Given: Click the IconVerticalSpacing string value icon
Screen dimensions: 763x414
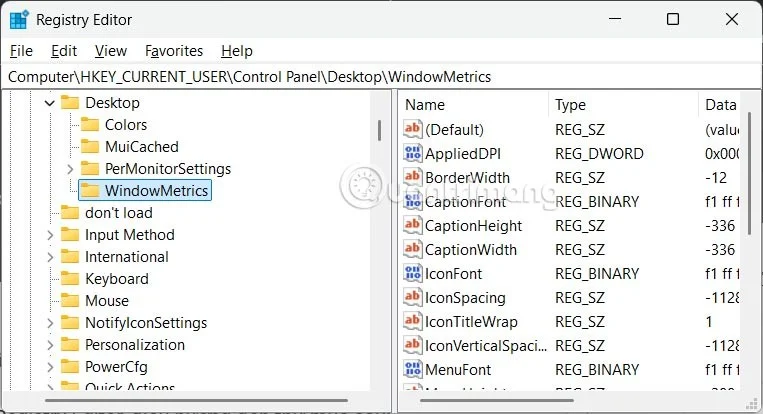Looking at the screenshot, I should (x=413, y=345).
